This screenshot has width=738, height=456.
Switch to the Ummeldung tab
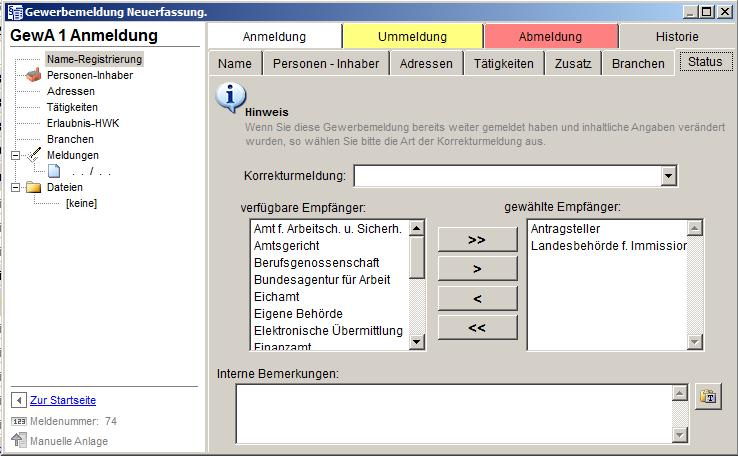click(x=412, y=37)
